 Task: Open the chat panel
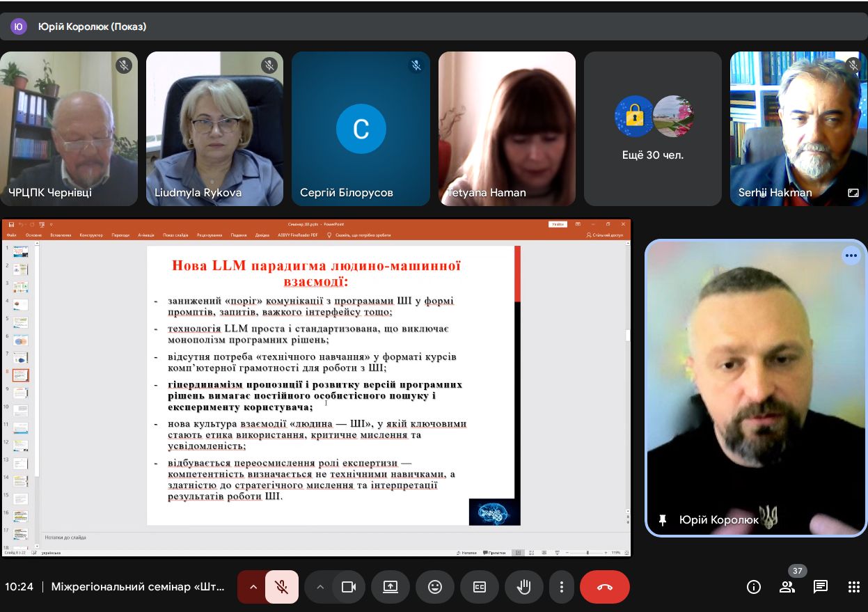[x=821, y=587]
